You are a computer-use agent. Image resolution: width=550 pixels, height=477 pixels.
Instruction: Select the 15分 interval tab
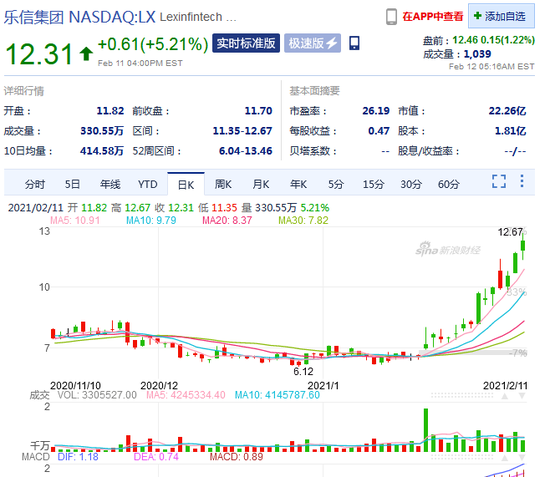(374, 184)
